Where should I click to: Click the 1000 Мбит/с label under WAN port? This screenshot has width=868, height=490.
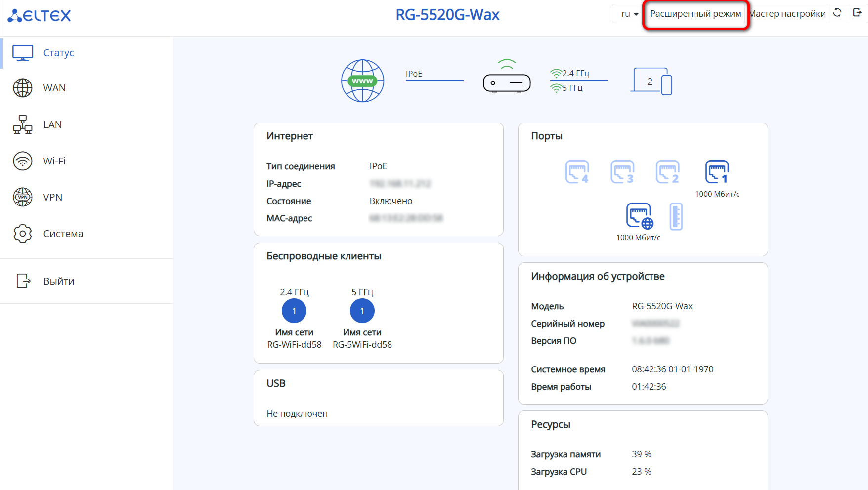[x=638, y=238]
